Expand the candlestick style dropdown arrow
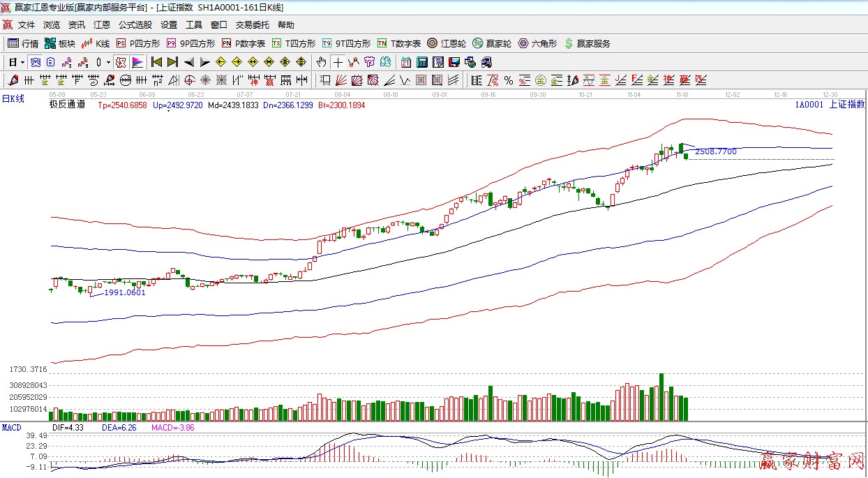The height and width of the screenshot is (478, 868). pos(108,62)
